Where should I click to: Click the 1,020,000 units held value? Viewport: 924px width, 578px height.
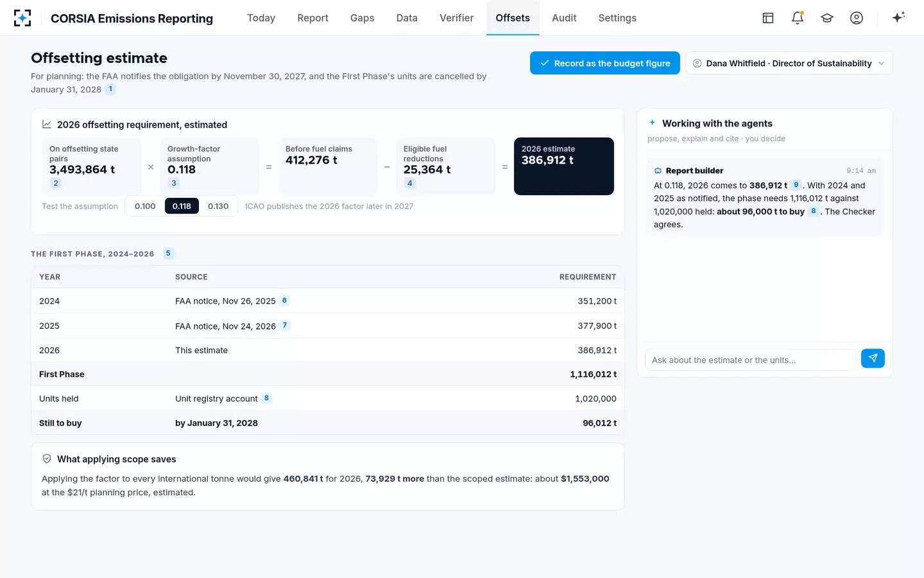point(595,399)
